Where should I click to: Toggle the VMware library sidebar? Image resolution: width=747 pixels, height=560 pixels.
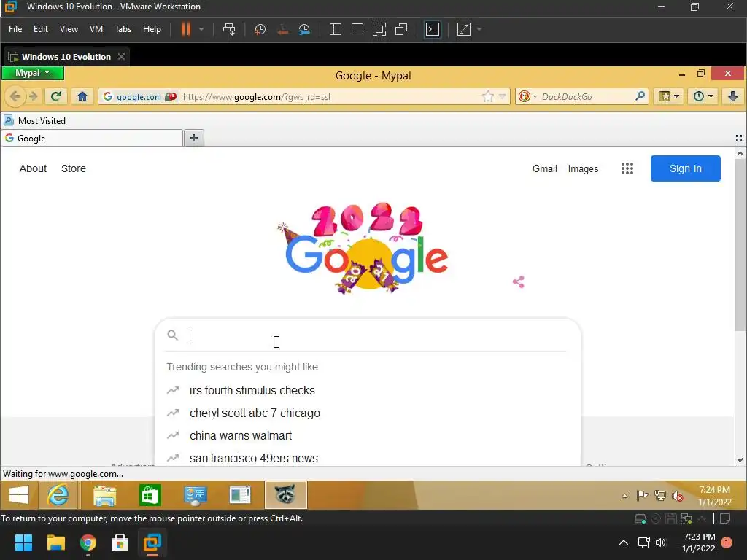pyautogui.click(x=336, y=29)
